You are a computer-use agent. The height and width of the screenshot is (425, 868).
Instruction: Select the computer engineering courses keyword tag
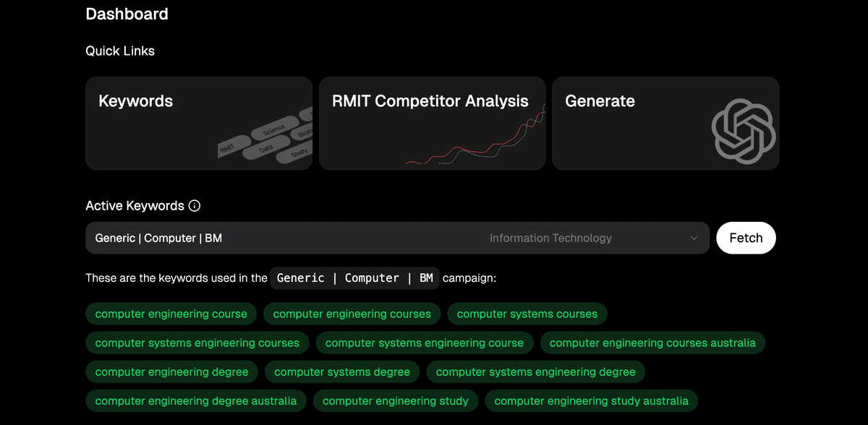pos(352,314)
